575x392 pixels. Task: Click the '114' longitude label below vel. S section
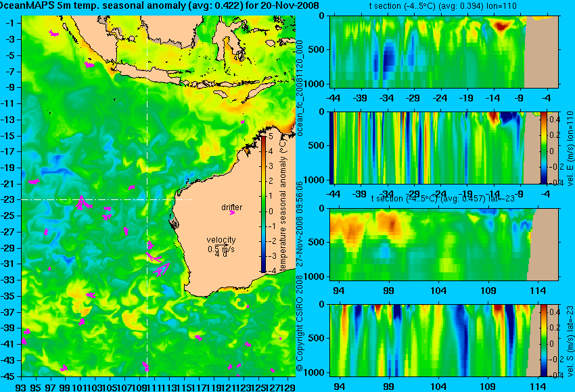click(538, 387)
